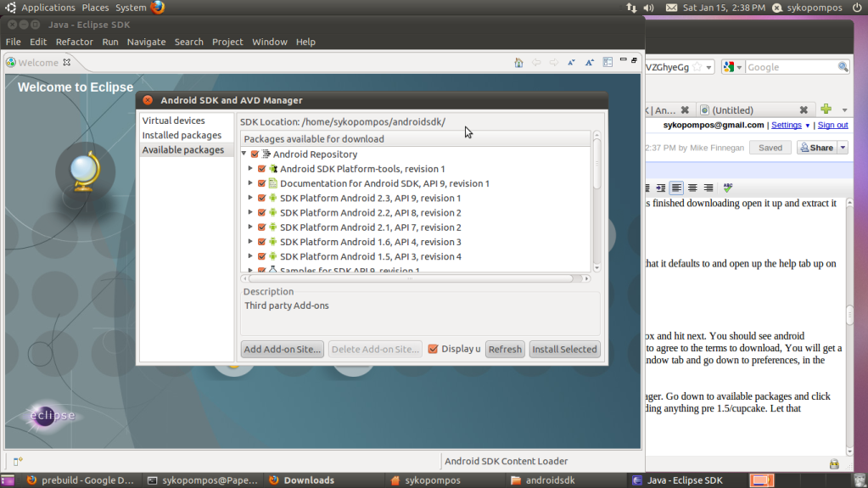Click the Reduce font size icon in Welcome toolbar
The image size is (868, 488).
click(x=571, y=63)
